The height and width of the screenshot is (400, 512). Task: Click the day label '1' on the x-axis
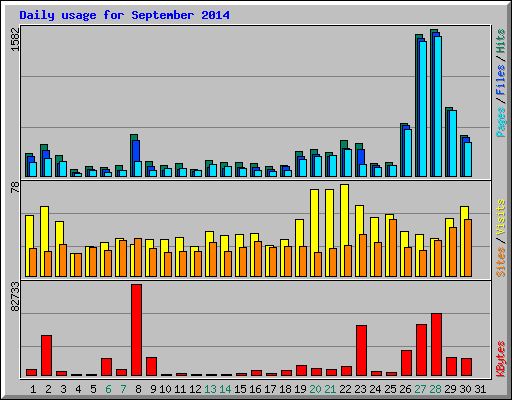click(x=33, y=389)
